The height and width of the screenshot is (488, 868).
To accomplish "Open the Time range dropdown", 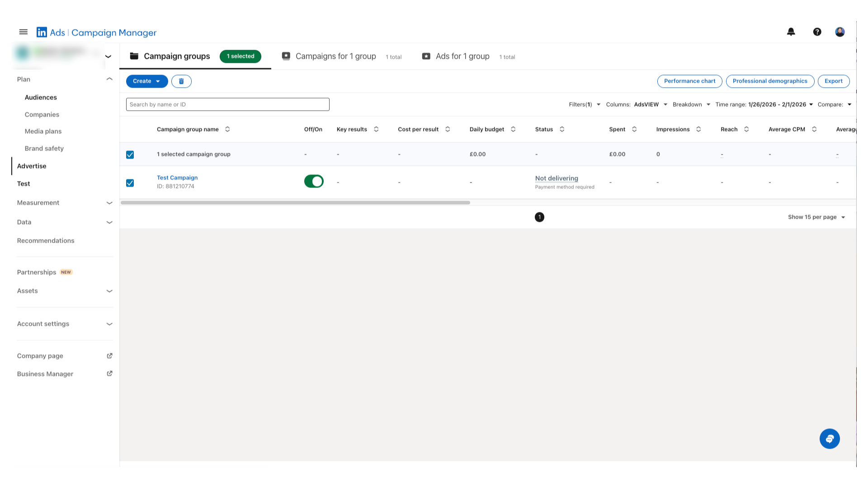I will coord(764,104).
